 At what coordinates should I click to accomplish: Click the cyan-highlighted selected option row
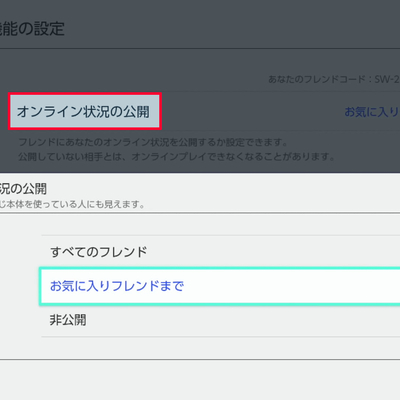220,286
